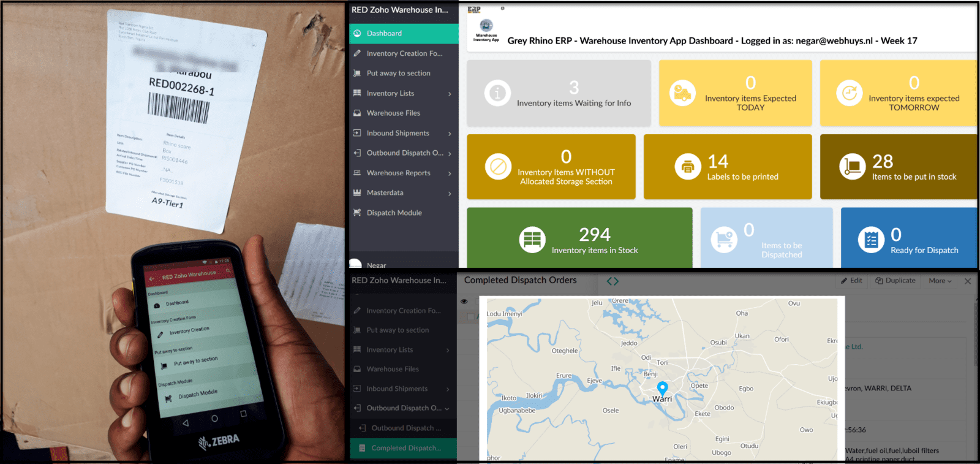Open Dashboard in the top sidebar

point(404,33)
